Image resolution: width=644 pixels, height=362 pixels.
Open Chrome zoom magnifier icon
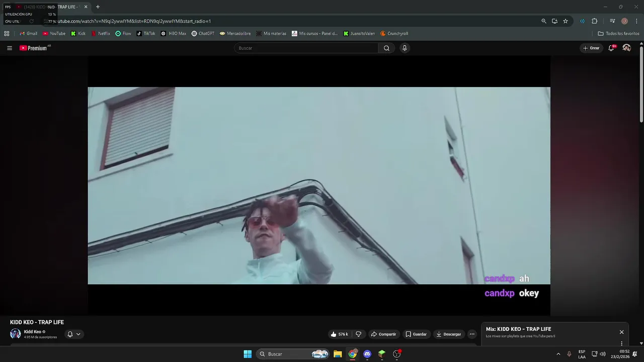(x=543, y=21)
